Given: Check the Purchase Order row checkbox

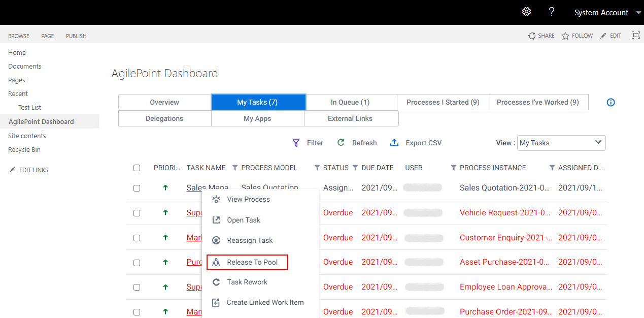Looking at the screenshot, I should [137, 312].
